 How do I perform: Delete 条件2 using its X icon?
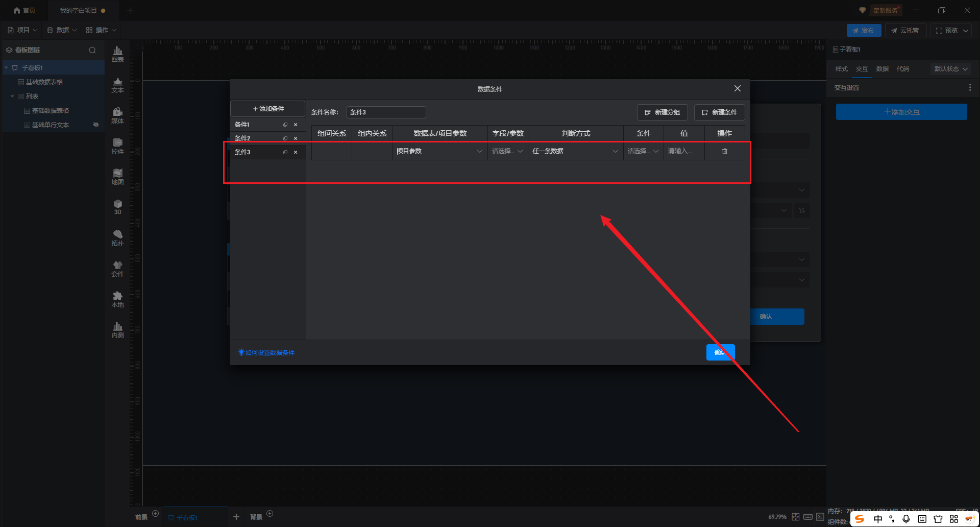point(296,138)
